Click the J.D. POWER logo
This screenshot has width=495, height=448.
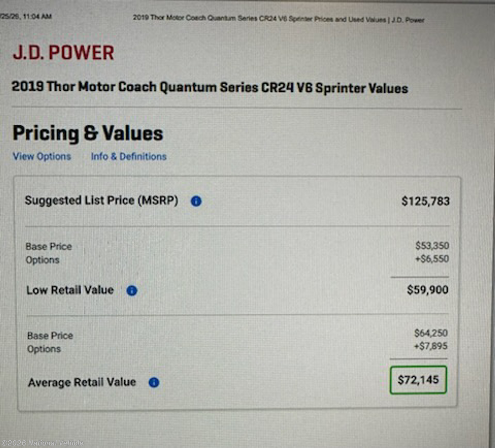(63, 53)
